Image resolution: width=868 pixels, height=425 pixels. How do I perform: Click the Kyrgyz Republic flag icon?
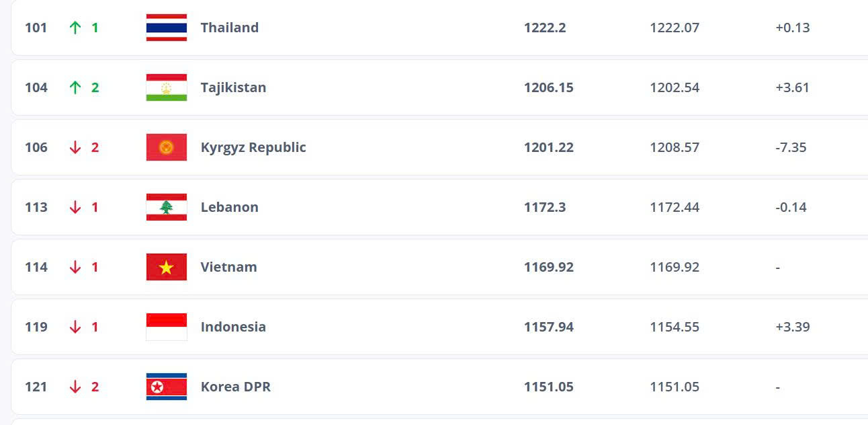pos(167,147)
